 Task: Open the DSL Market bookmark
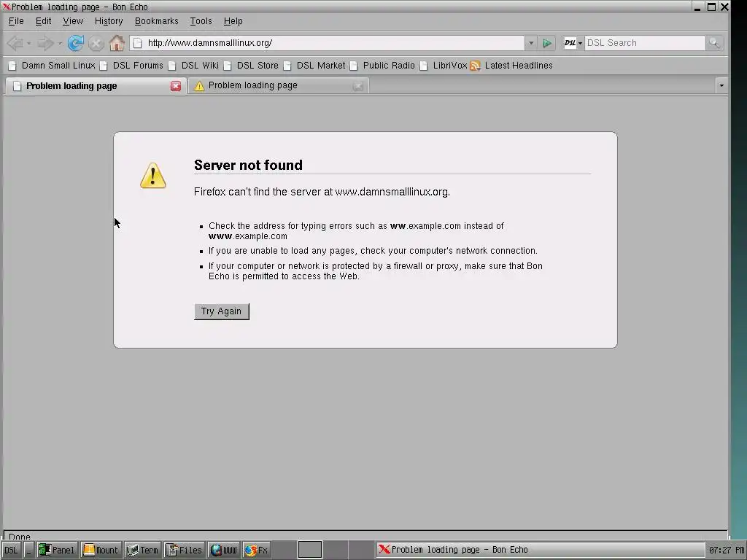coord(314,65)
